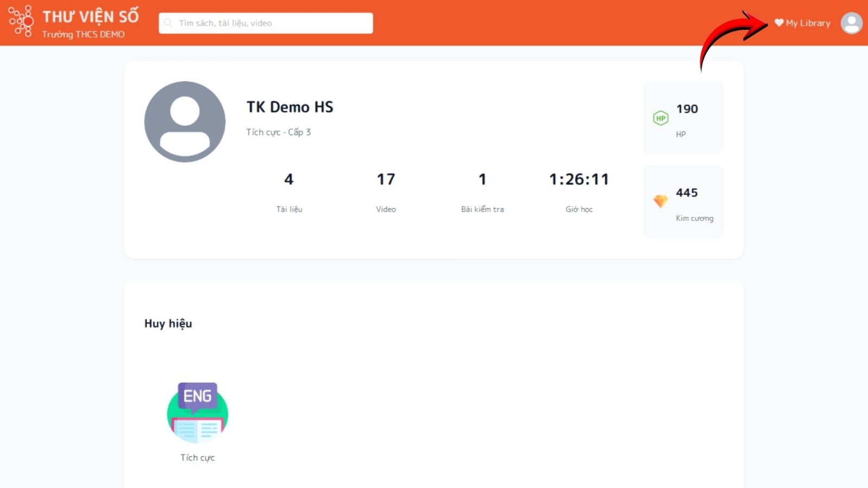This screenshot has width=868, height=488.
Task: Focus the Tìm sách, tài liệu, video field
Action: pos(271,23)
